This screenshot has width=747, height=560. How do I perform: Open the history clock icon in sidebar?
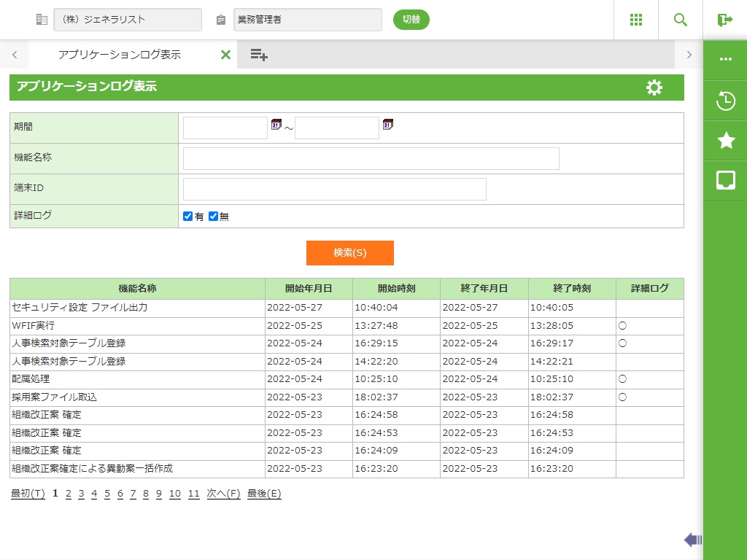tap(725, 101)
